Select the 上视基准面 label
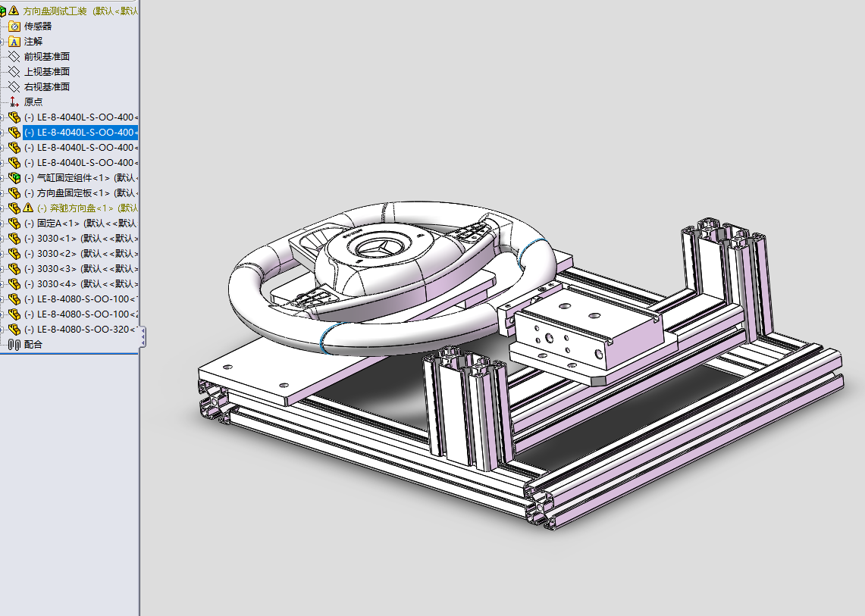Screen dimensions: 865x616 pyautogui.click(x=47, y=72)
